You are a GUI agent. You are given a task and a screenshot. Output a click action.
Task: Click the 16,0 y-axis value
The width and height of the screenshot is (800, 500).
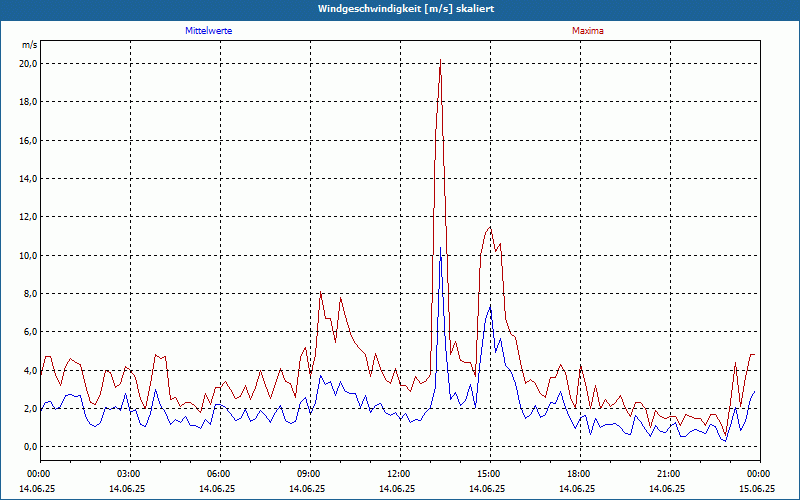click(x=28, y=140)
